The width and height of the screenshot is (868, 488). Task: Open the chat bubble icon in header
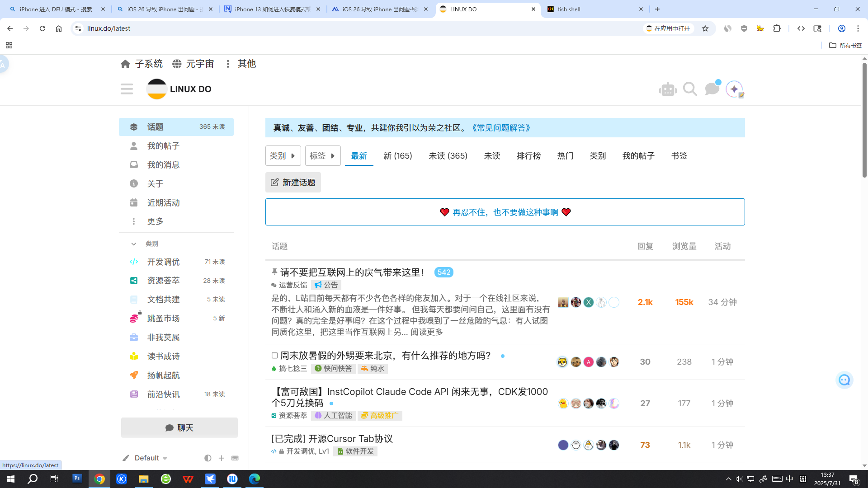point(712,89)
